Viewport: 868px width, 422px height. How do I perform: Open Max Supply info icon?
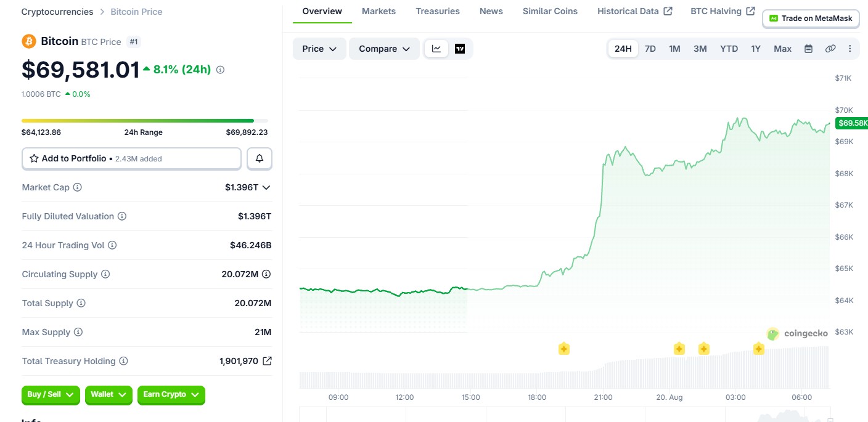click(x=78, y=332)
